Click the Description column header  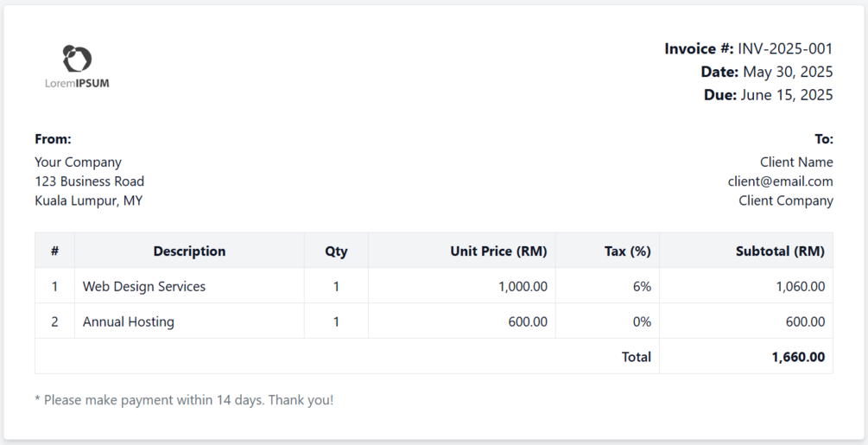(x=189, y=251)
